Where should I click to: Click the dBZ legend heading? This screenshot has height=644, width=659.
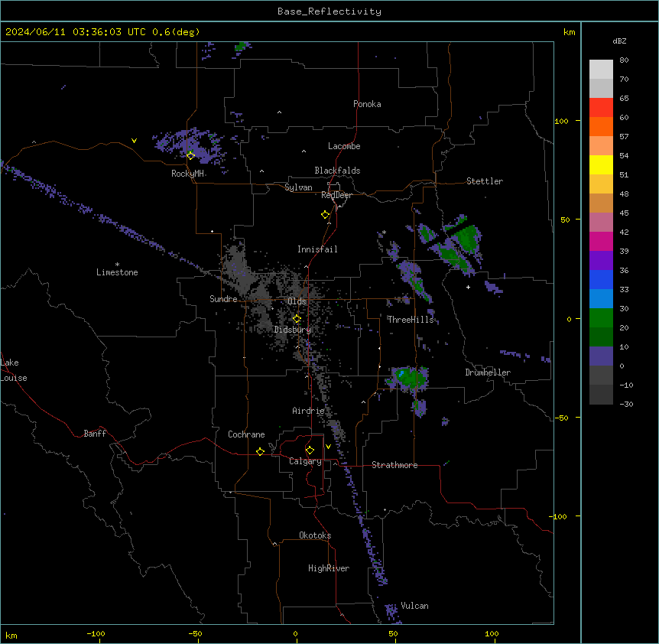pyautogui.click(x=619, y=41)
